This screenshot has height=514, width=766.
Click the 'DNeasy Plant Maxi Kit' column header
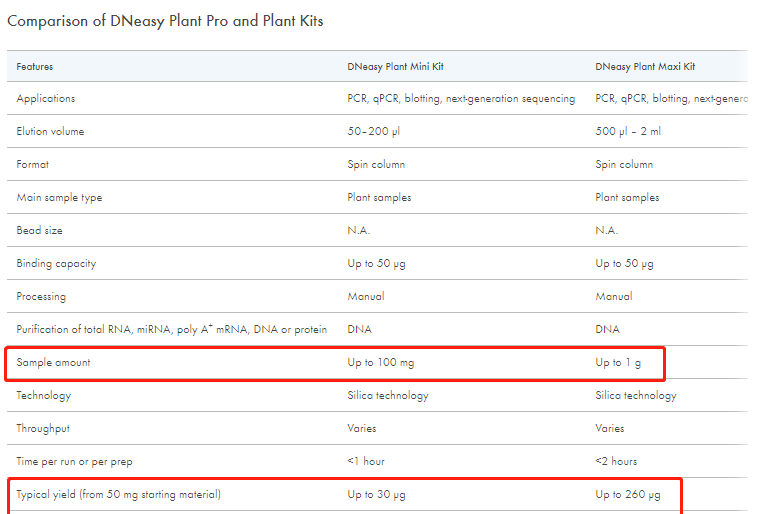tap(645, 67)
